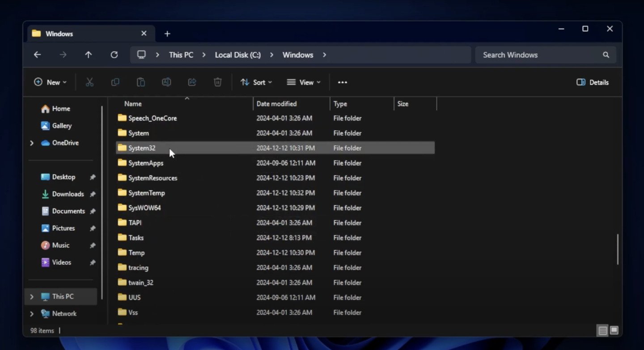The width and height of the screenshot is (644, 350).
Task: Toggle Name column sort order
Action: [x=132, y=103]
